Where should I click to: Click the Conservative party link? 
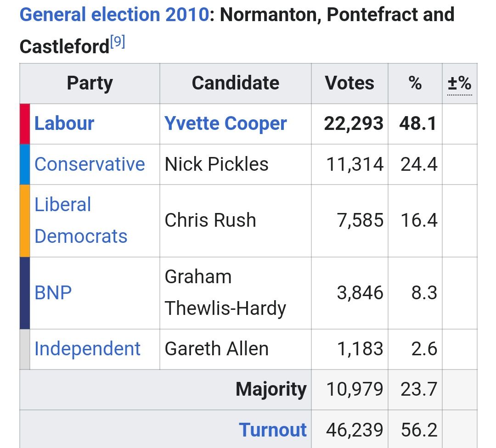[90, 164]
